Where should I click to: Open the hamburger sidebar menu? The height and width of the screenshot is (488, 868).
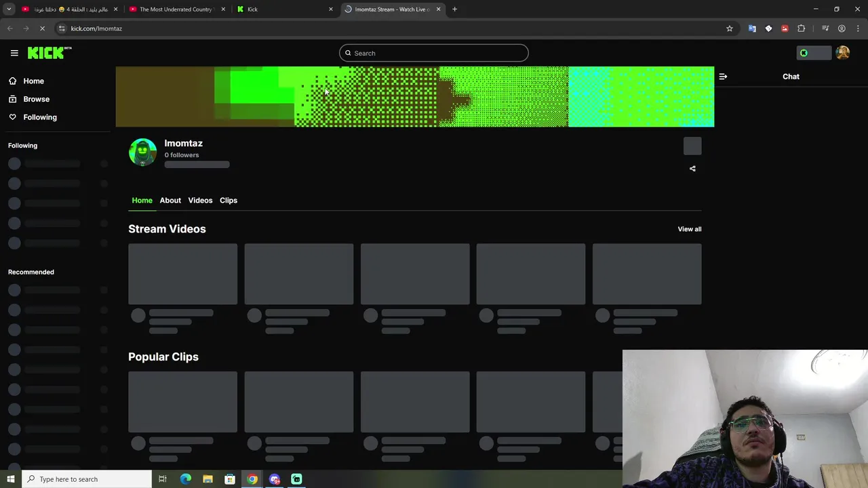pyautogui.click(x=14, y=53)
